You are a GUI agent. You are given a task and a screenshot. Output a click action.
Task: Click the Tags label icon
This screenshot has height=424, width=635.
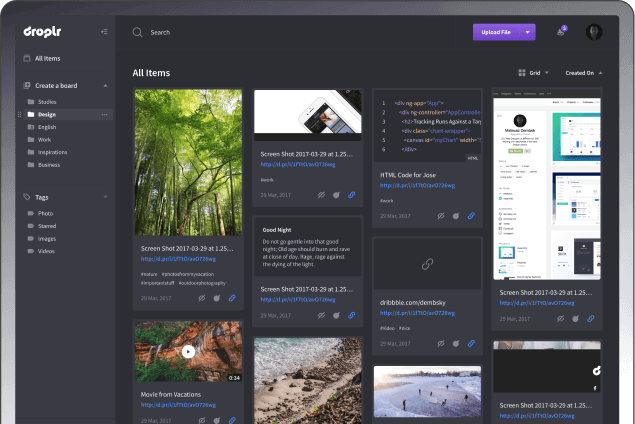click(x=27, y=197)
